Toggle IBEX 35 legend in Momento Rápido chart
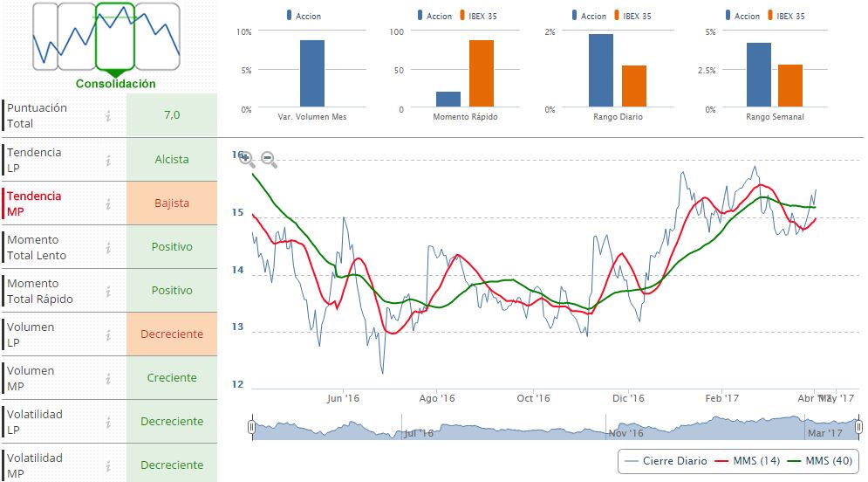Image resolution: width=868 pixels, height=482 pixels. [x=478, y=16]
